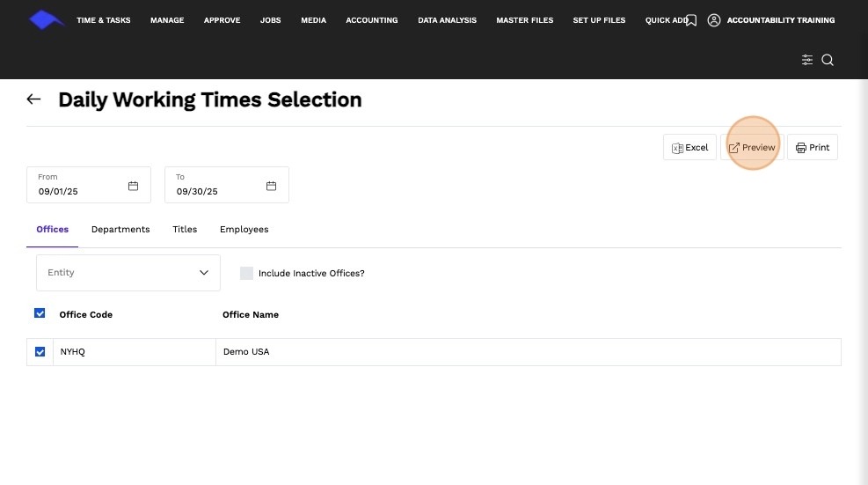The height and width of the screenshot is (485, 868).
Task: Go back using the left arrow
Action: (x=33, y=99)
